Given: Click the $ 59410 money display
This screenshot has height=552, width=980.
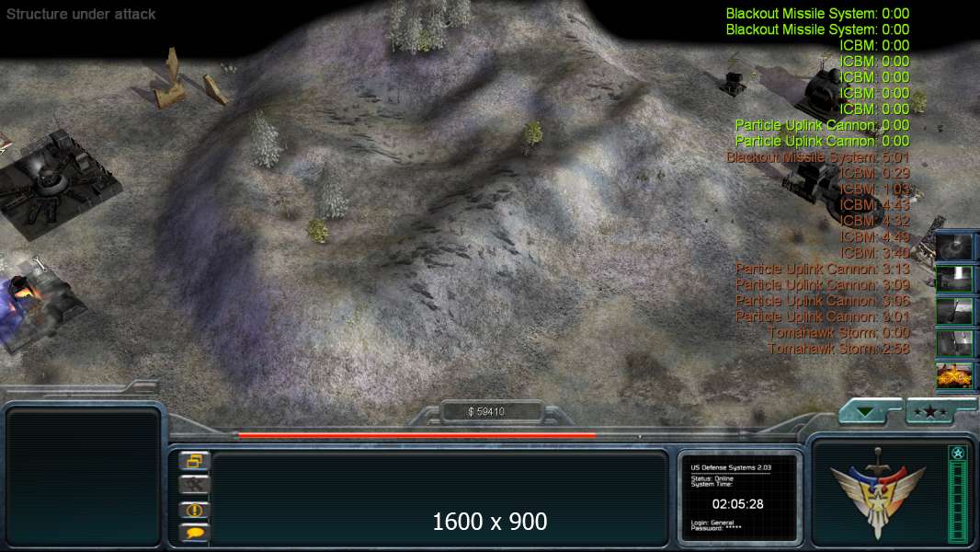Looking at the screenshot, I should 486,411.
